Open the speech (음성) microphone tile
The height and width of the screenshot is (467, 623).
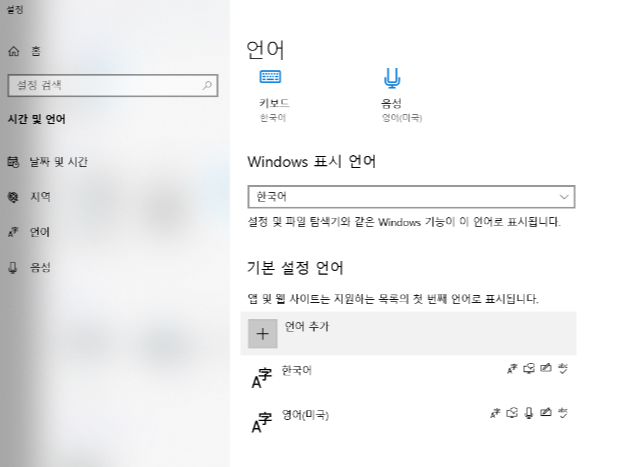(402, 95)
